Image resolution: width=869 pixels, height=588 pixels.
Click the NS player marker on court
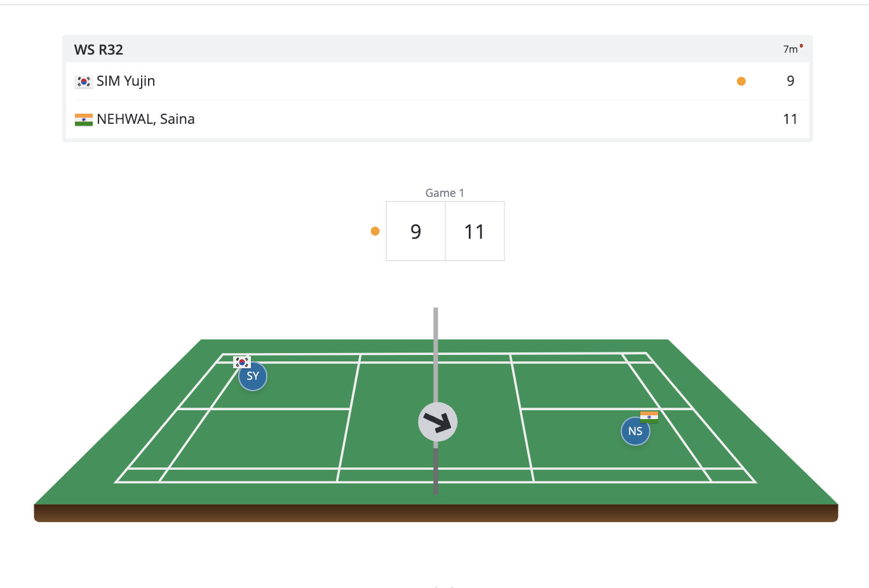pos(635,432)
